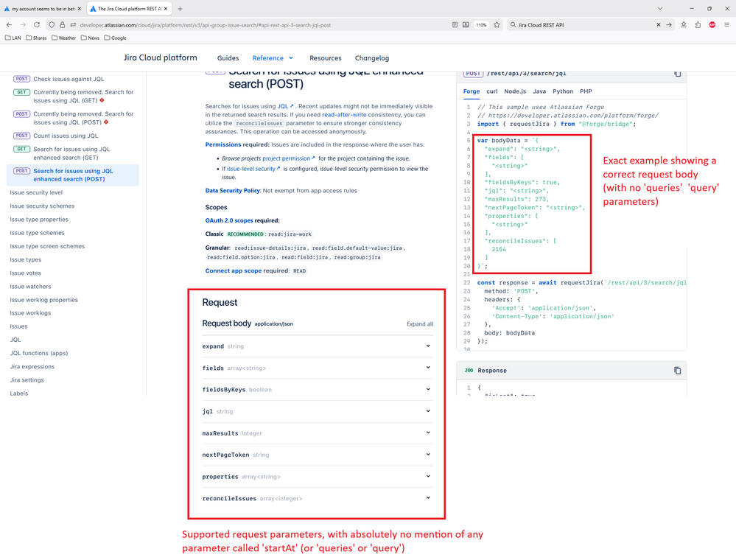736x560 pixels.
Task: Bookmark this page with star icon
Action: (497, 25)
